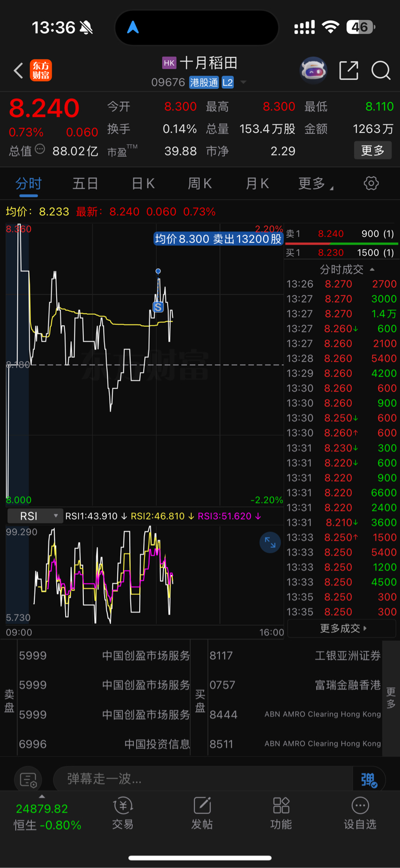Screen dimensions: 400x868
Task: Open the search magnifier icon
Action: (381, 70)
